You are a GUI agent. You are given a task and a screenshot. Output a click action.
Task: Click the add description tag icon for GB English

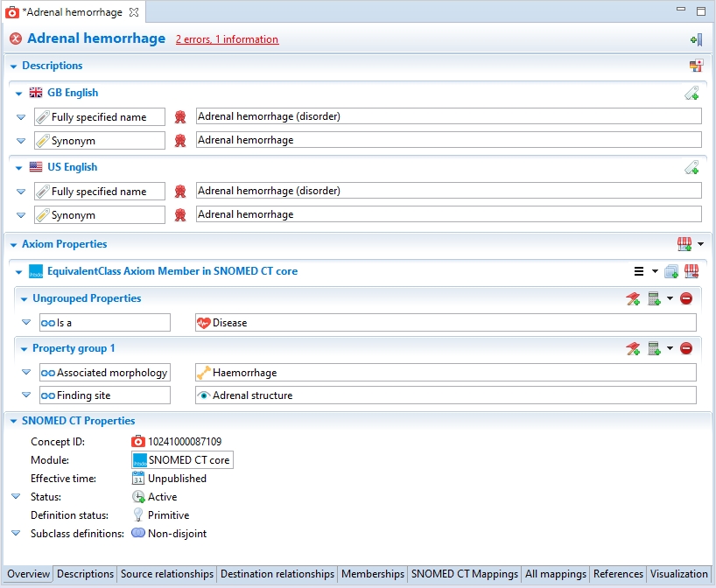[691, 93]
